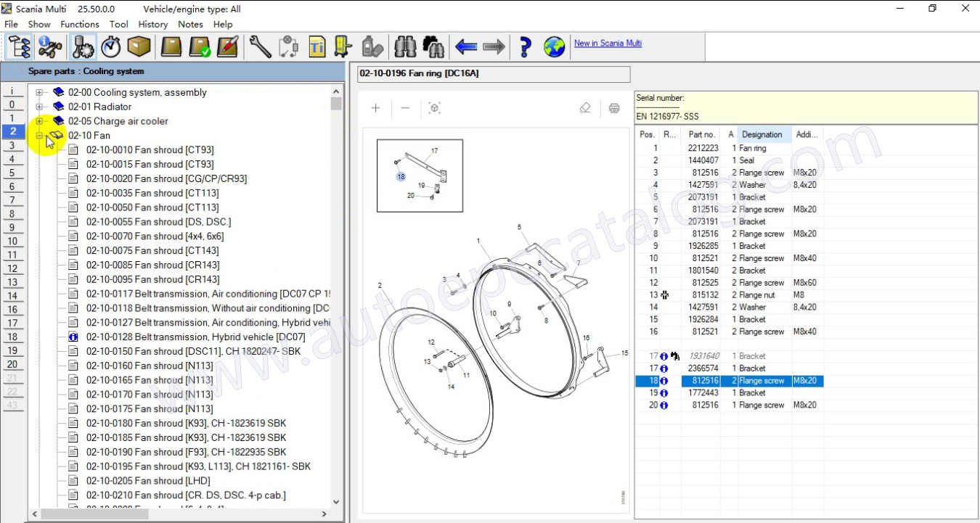
Task: Select Bracket row with part 2366574
Action: pyautogui.click(x=729, y=368)
